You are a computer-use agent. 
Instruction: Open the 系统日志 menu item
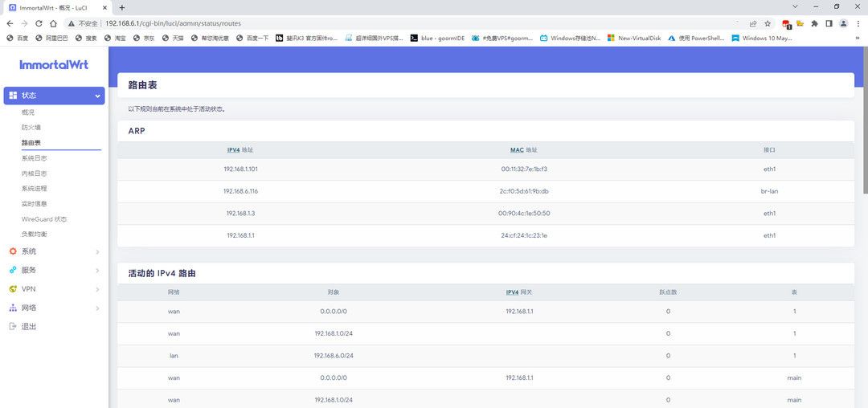point(35,158)
